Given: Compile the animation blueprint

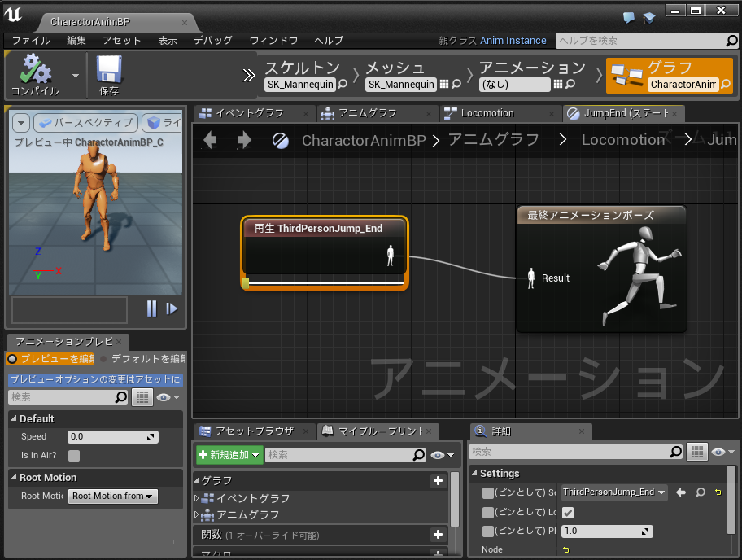Looking at the screenshot, I should [35, 75].
